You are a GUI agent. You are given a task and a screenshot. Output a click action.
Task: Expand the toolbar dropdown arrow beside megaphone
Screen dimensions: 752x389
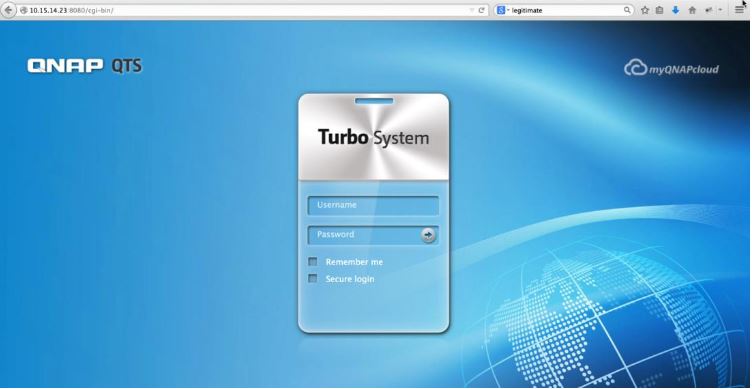point(720,10)
